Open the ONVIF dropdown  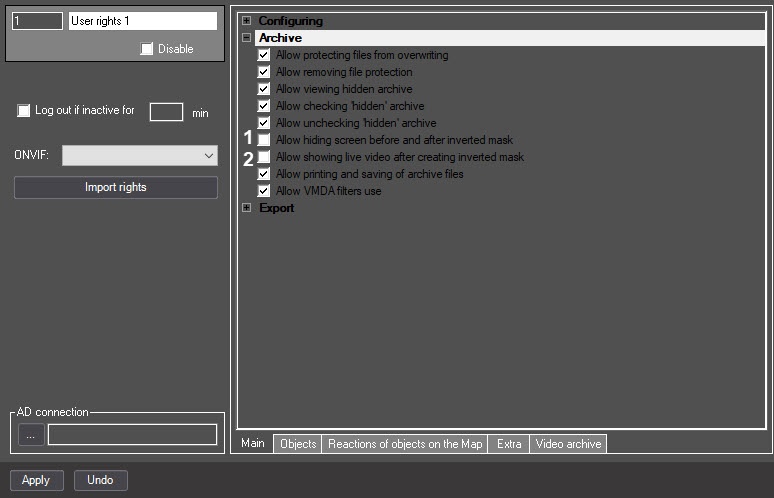[x=209, y=155]
